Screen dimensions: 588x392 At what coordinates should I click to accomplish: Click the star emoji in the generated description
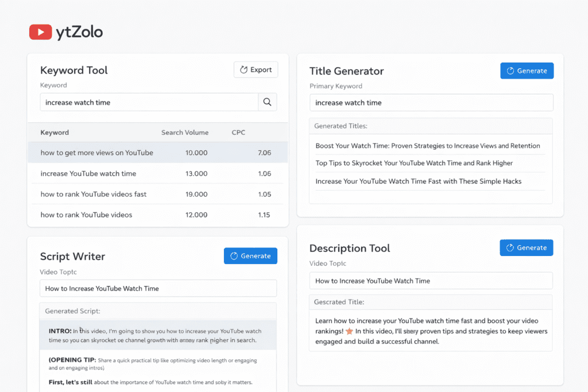pyautogui.click(x=349, y=331)
